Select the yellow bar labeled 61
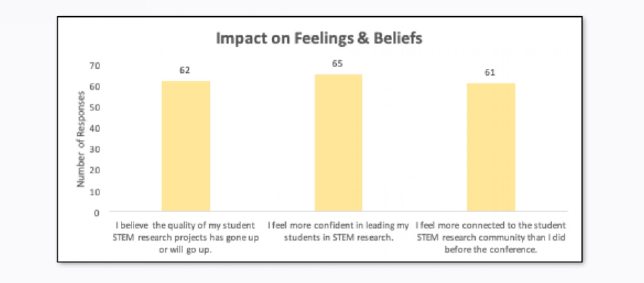Viewport: 644px width, 283px height. [491, 147]
